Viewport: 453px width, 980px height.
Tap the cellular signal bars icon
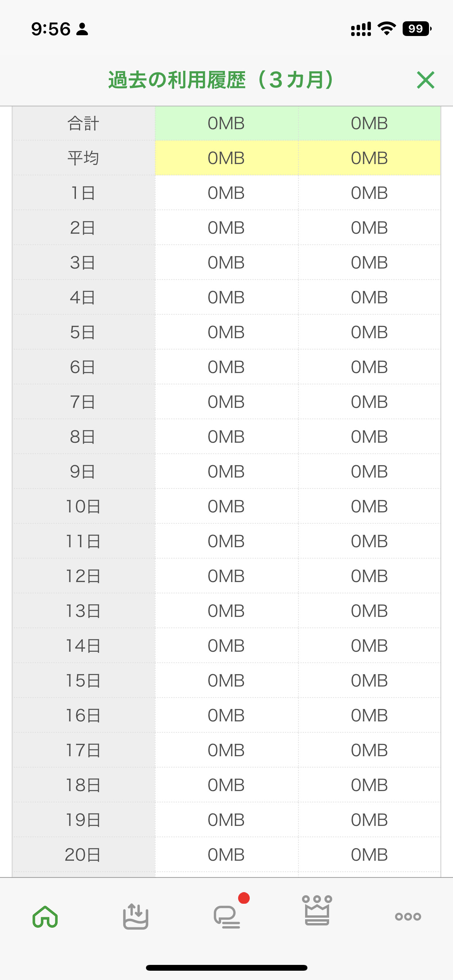(361, 29)
